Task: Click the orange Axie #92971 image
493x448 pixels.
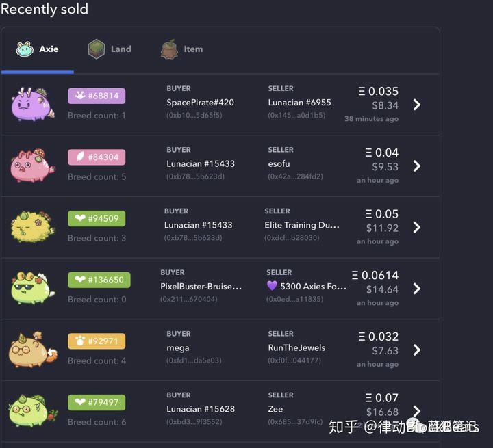Action: [34, 350]
